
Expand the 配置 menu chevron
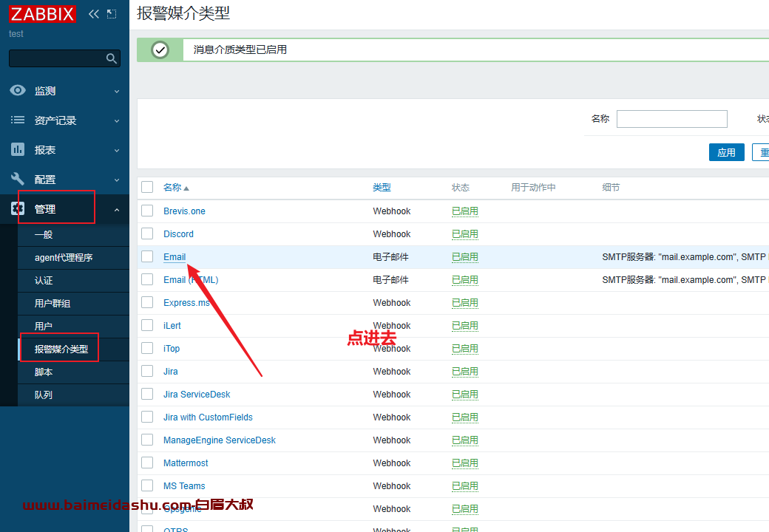tap(117, 180)
